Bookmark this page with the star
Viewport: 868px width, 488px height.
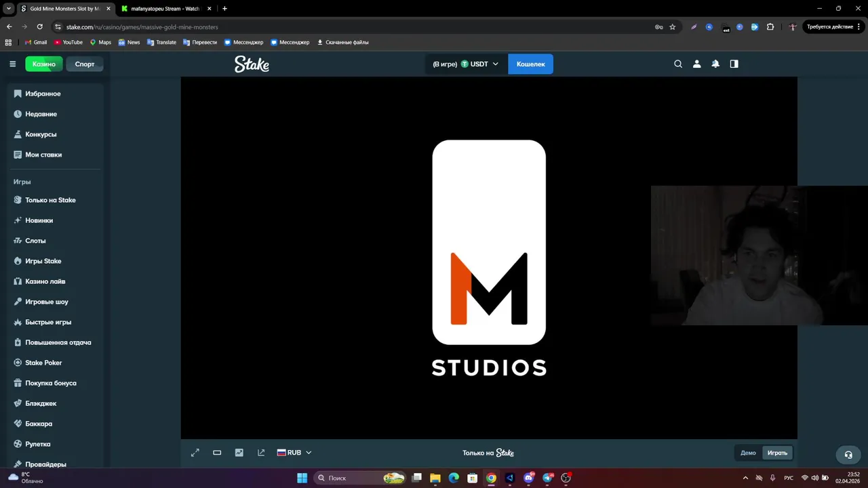click(673, 27)
